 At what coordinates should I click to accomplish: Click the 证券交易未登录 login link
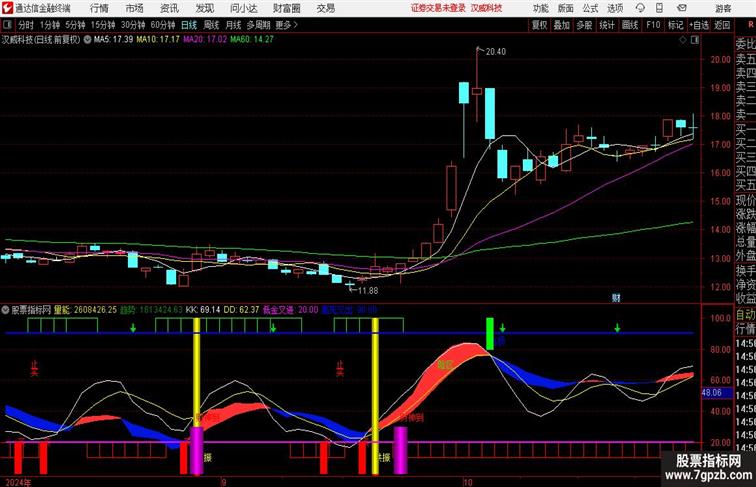tap(438, 8)
